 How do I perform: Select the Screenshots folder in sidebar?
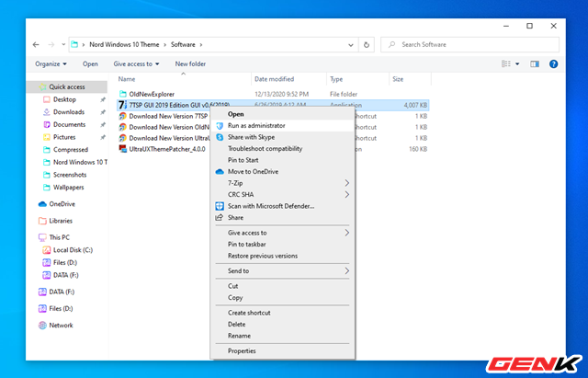70,175
